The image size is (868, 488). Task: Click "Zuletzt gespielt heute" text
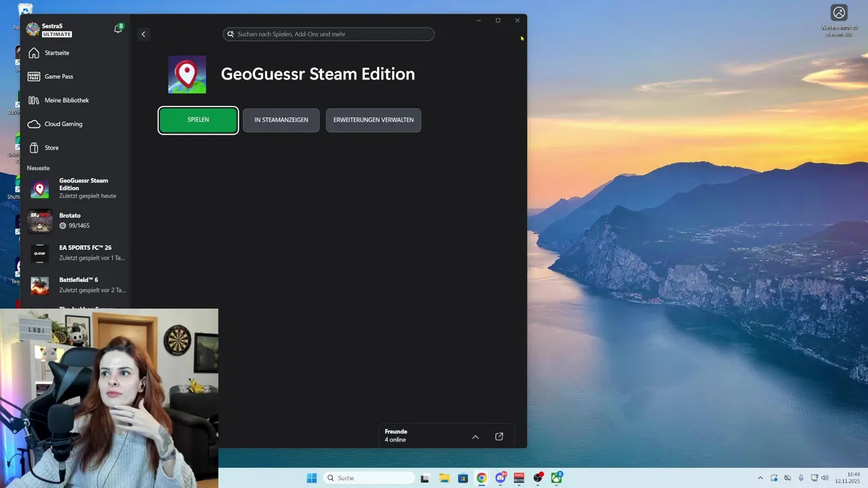87,196
